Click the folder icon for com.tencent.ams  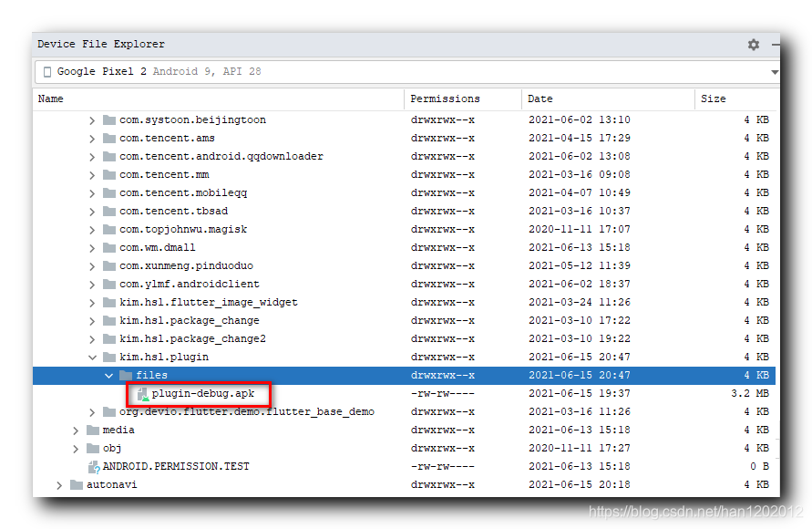[109, 138]
